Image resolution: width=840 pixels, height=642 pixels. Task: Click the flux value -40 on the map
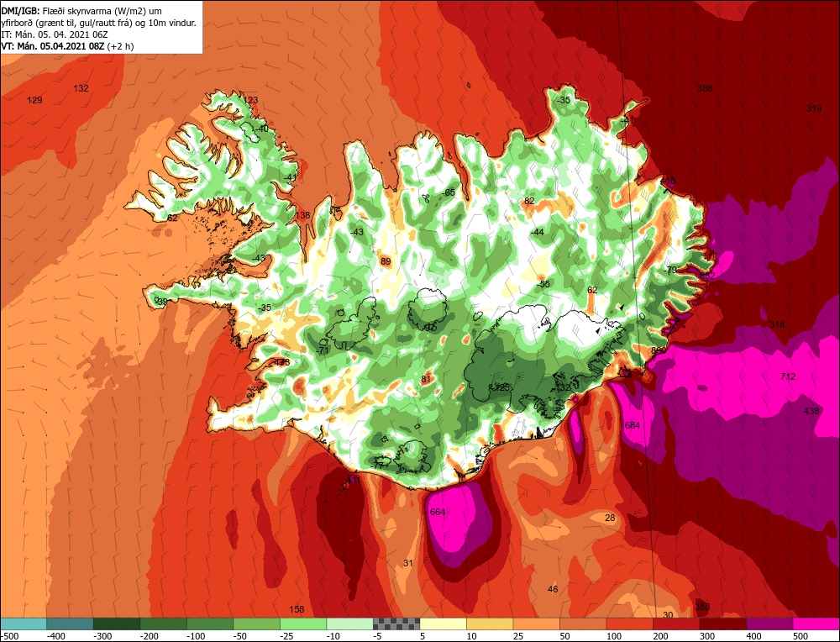pyautogui.click(x=261, y=129)
